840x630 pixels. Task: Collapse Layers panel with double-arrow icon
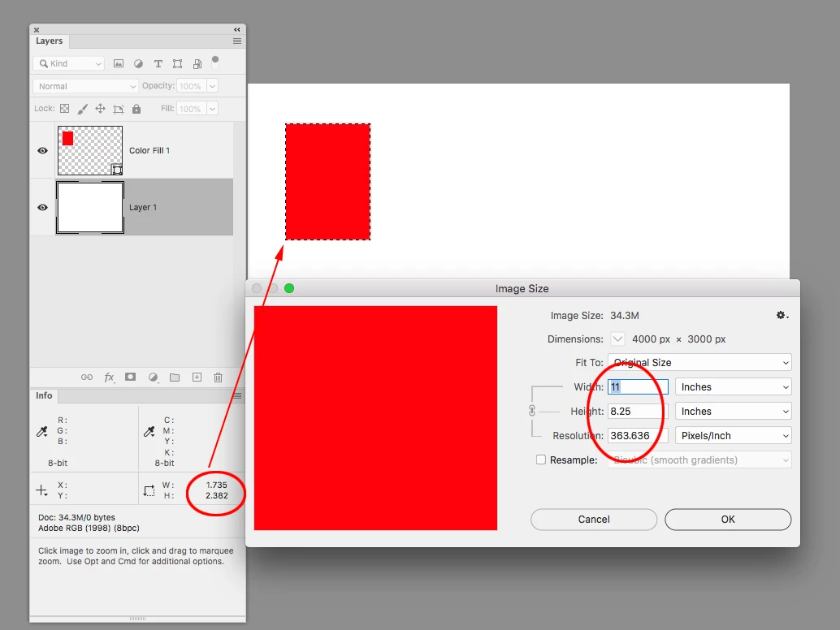(x=236, y=29)
